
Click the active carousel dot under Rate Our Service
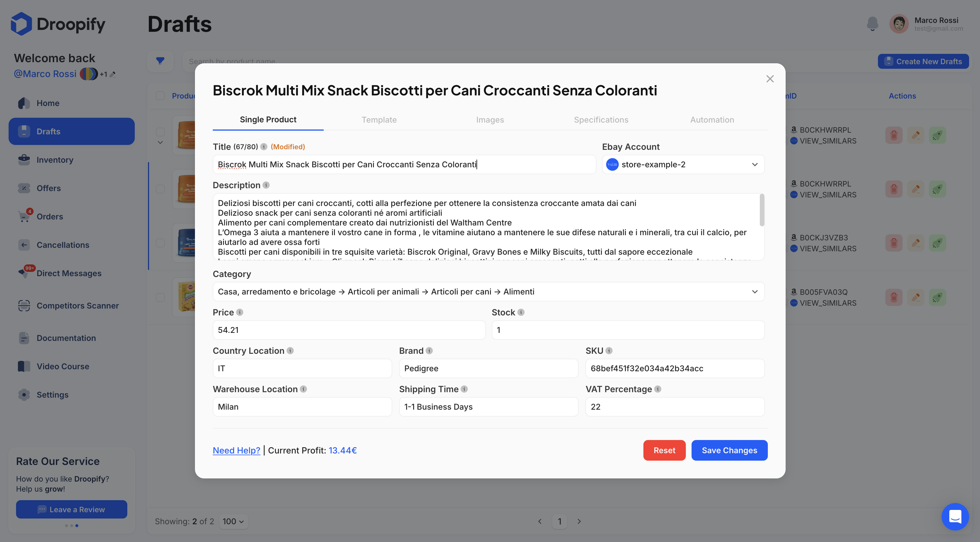pos(77,526)
